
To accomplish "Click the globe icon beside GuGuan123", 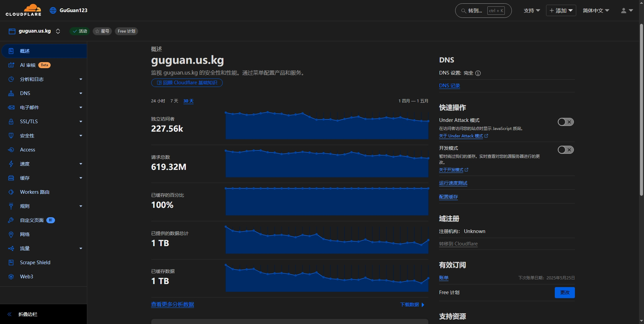I will coord(53,10).
